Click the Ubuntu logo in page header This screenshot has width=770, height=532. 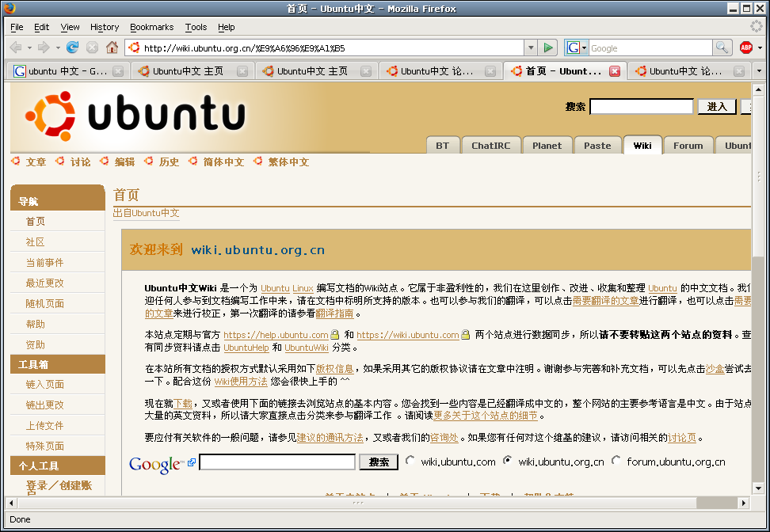pos(135,116)
